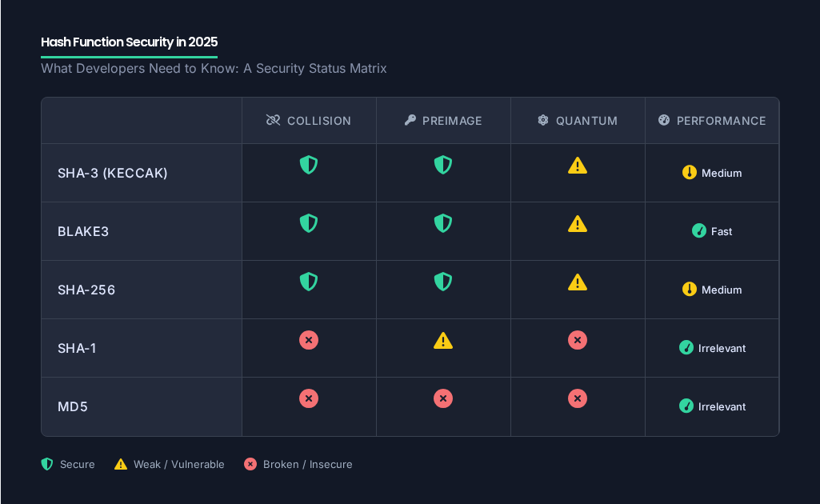The width and height of the screenshot is (820, 504).
Task: Click the red X icon for MD5 Collision
Action: (309, 398)
